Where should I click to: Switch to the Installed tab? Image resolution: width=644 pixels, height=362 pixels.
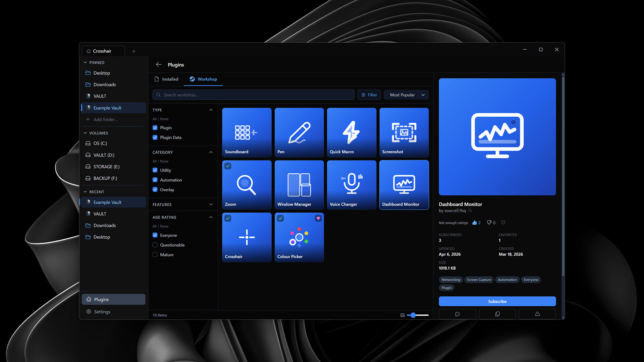click(x=166, y=79)
